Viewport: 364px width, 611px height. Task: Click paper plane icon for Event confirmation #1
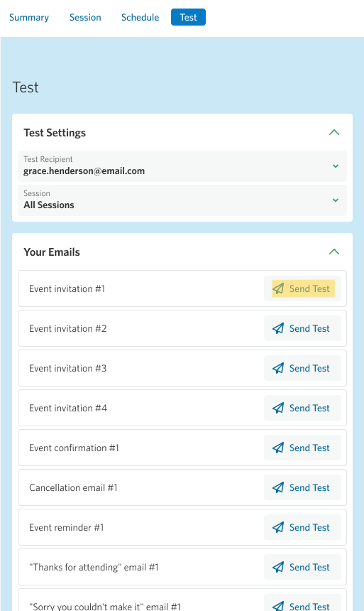click(x=278, y=448)
